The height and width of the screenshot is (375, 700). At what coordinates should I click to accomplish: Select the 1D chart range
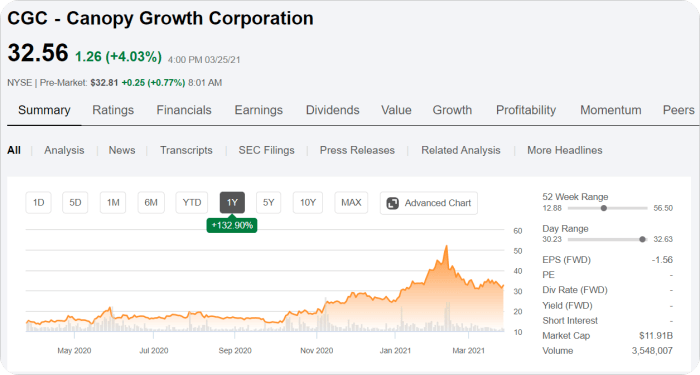coord(38,203)
